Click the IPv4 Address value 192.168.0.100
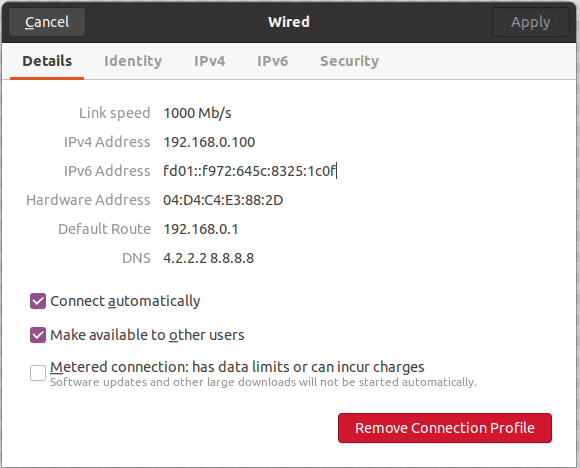 (x=209, y=142)
